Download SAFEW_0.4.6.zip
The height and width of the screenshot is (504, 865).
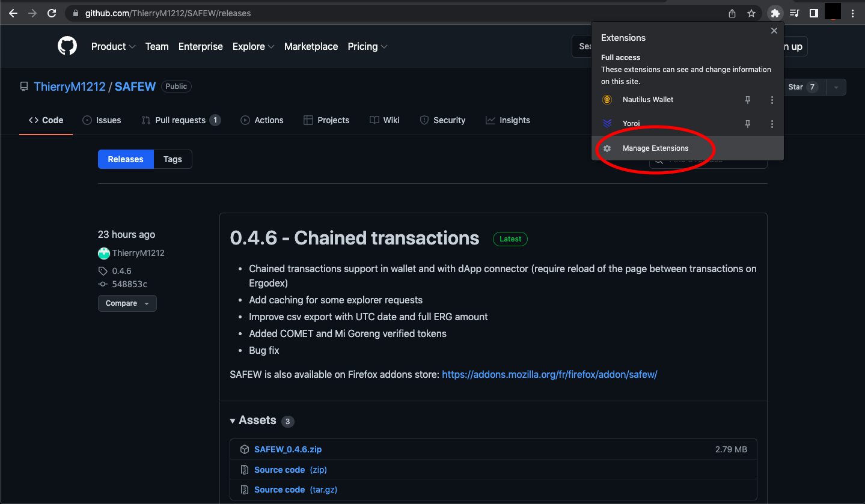(x=288, y=449)
